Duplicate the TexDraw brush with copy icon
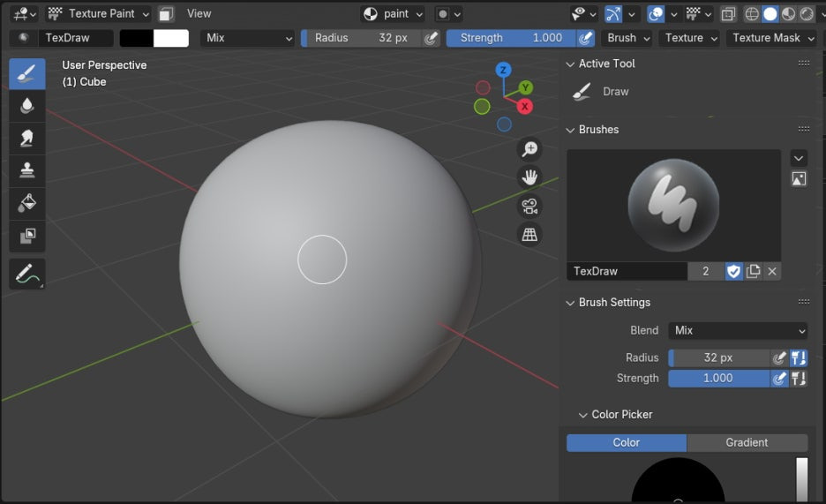This screenshot has width=826, height=504. click(x=754, y=271)
